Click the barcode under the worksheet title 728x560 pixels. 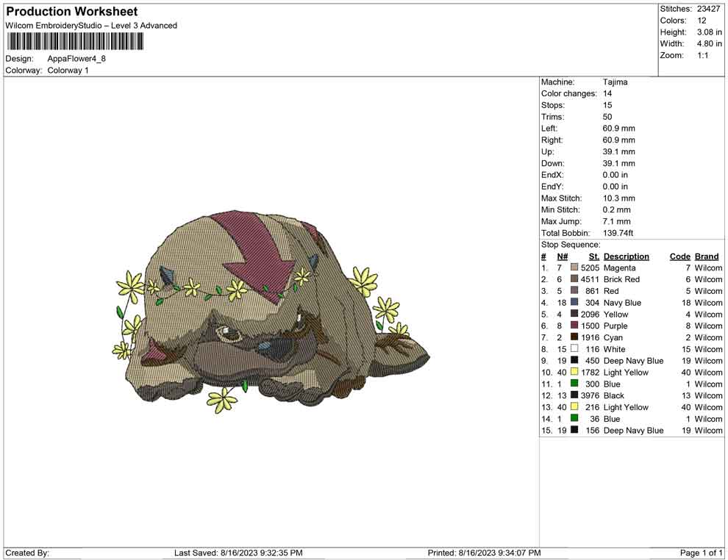(x=75, y=42)
